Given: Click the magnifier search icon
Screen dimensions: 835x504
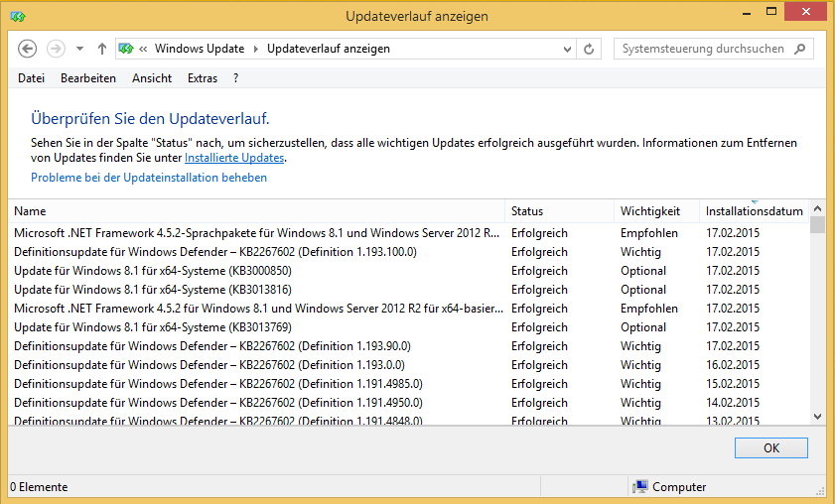Looking at the screenshot, I should [x=800, y=49].
